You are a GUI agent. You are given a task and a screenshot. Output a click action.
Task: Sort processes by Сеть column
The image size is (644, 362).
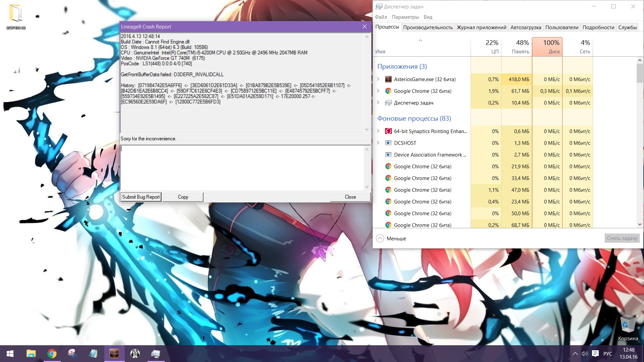click(x=578, y=47)
